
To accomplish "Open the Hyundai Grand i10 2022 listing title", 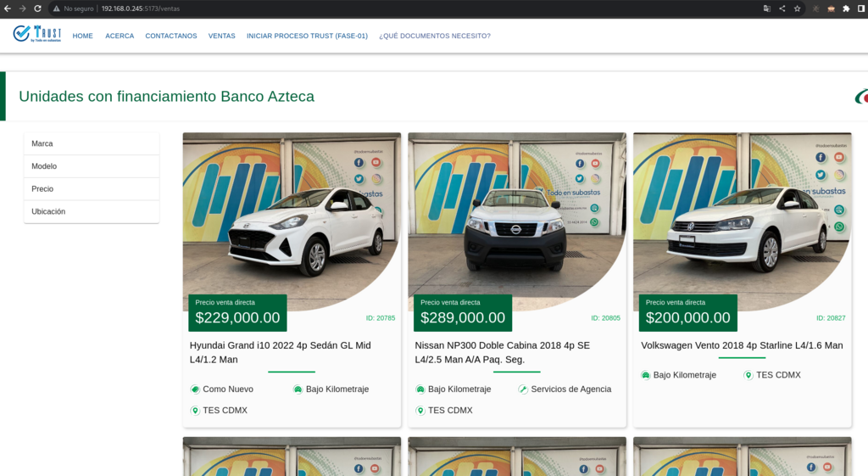I will coord(280,352).
